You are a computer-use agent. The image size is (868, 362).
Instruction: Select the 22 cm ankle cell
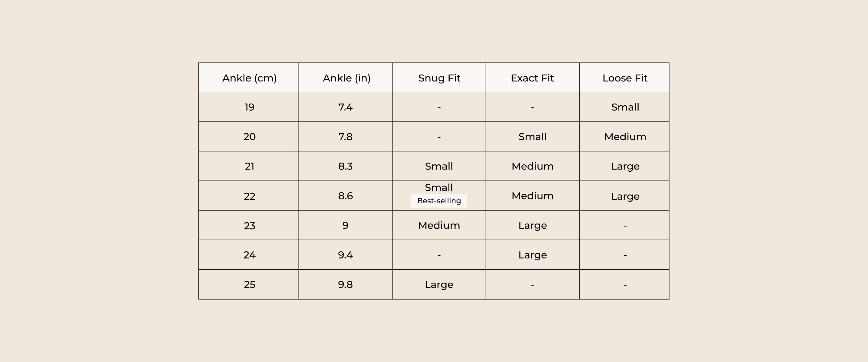tap(249, 196)
